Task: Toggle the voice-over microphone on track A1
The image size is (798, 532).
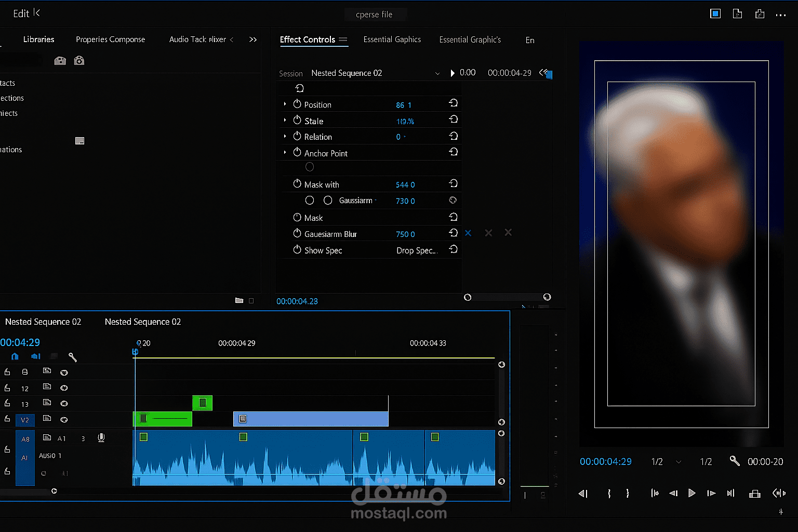Action: 101,438
